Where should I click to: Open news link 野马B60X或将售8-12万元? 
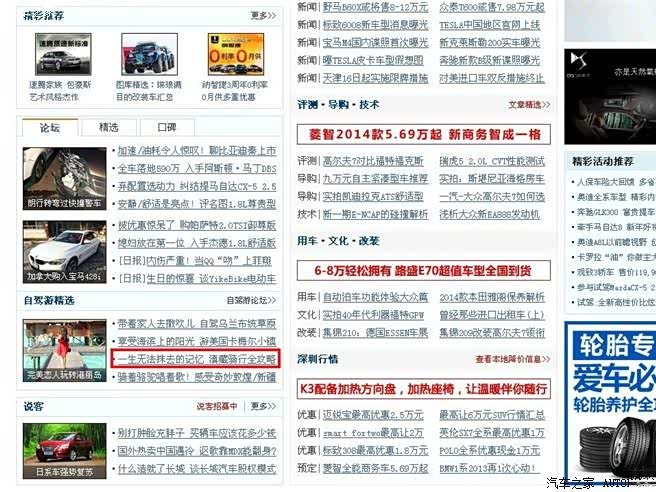pos(375,7)
